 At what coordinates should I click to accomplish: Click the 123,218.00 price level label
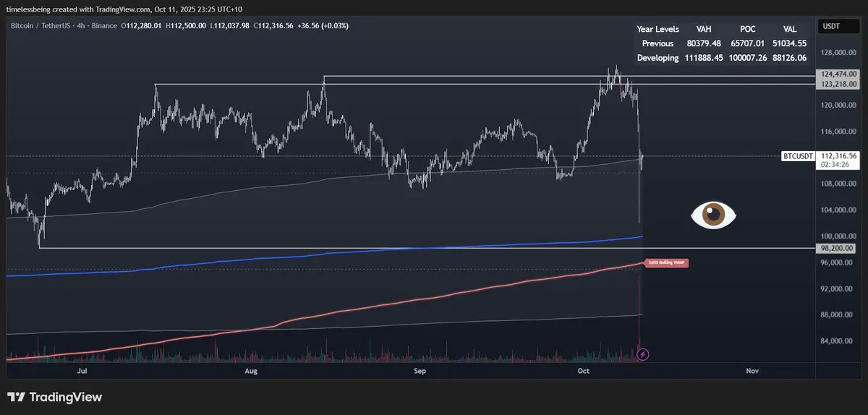pyautogui.click(x=838, y=84)
